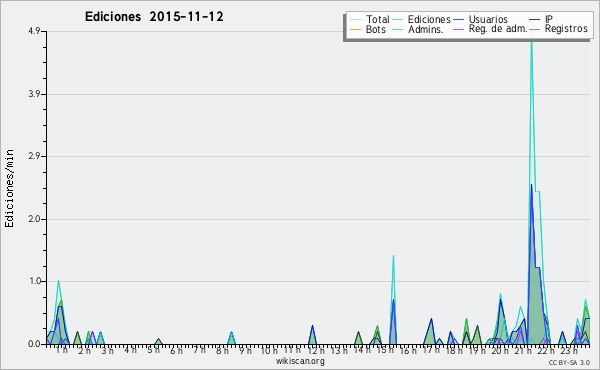Click the wikiscan.org label below the chart
The image size is (600, 370).
click(300, 361)
